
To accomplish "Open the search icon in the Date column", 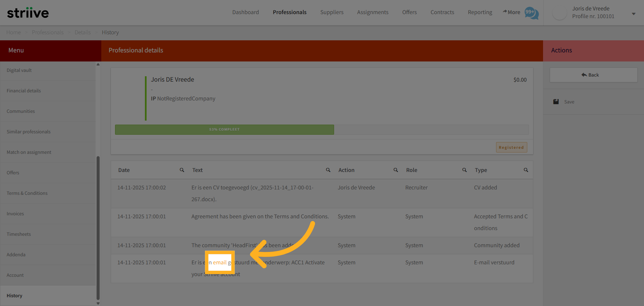I will click(182, 170).
